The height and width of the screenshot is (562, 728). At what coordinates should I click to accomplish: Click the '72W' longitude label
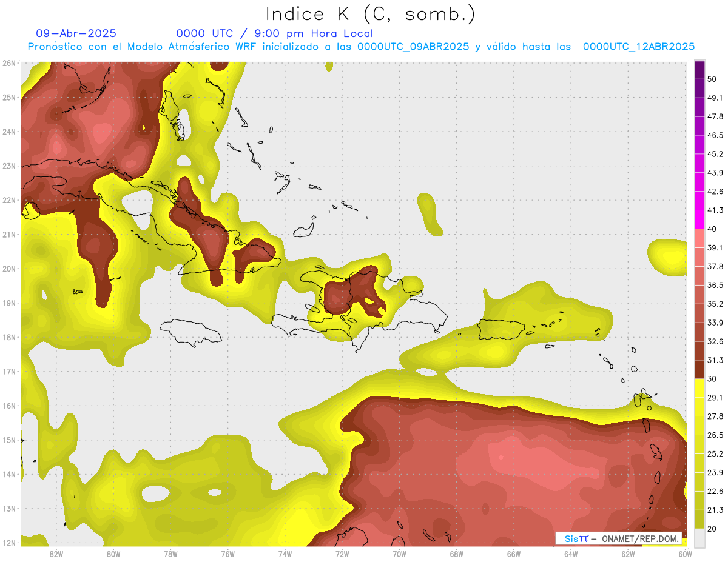click(342, 554)
